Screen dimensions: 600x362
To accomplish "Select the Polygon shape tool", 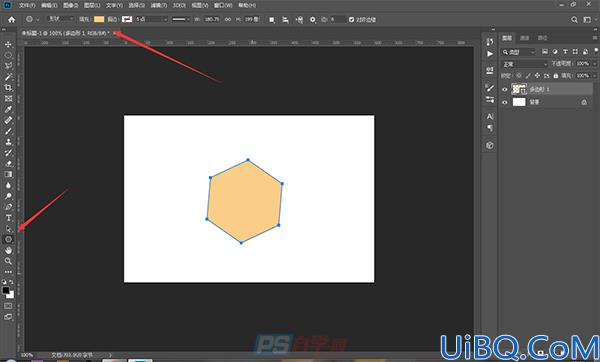I will click(x=8, y=240).
